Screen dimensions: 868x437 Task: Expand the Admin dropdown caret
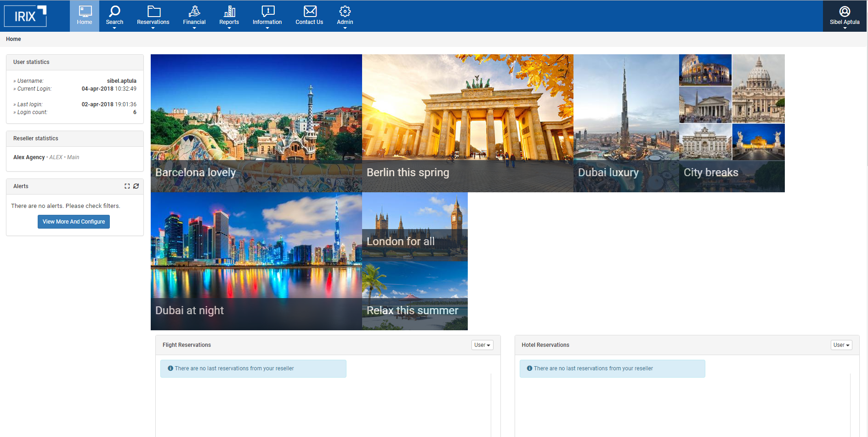coord(345,27)
